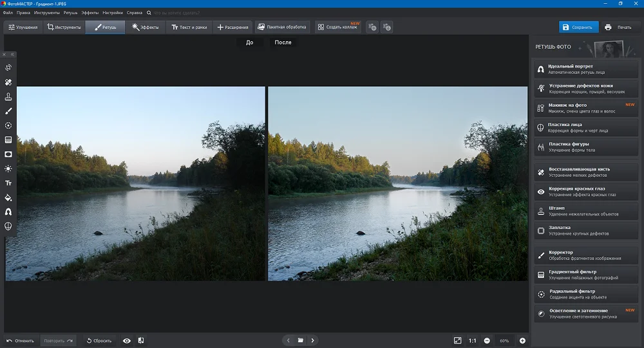Toggle the before/after split comparison icon
The width and height of the screenshot is (644, 348).
pos(141,341)
